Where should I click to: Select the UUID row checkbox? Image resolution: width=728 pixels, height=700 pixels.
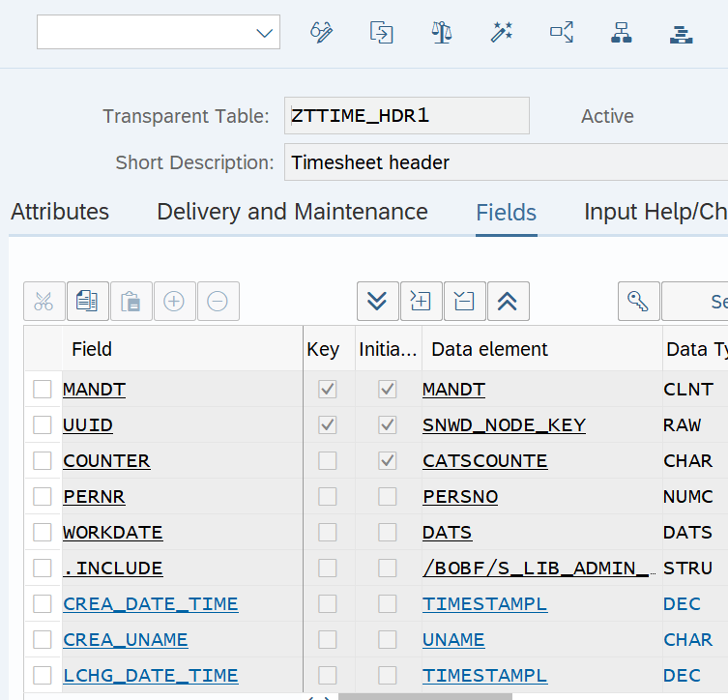pos(43,424)
